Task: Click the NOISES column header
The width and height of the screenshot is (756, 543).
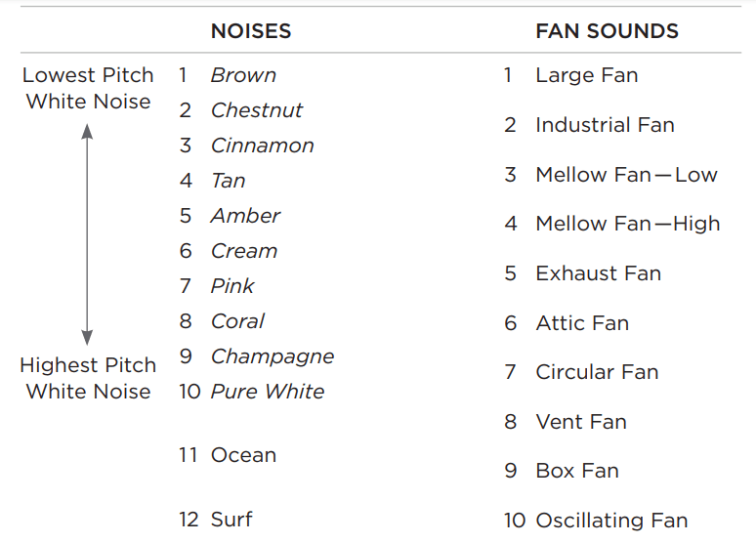Action: pyautogui.click(x=251, y=31)
